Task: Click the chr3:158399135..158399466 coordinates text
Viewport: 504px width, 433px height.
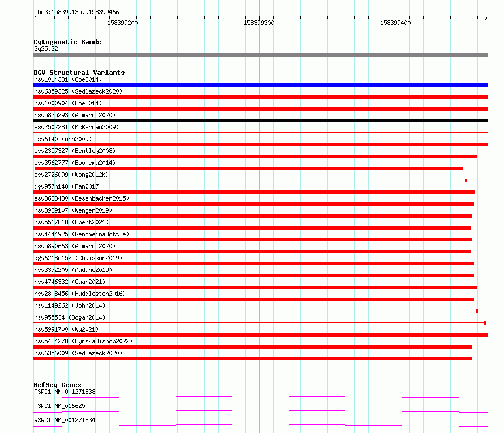Action: [76, 12]
